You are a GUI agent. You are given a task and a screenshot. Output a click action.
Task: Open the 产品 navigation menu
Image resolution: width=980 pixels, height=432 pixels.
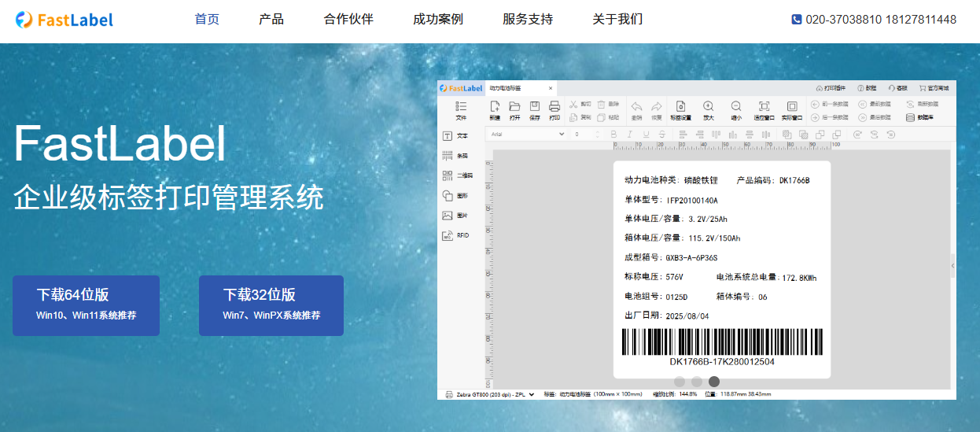(271, 20)
